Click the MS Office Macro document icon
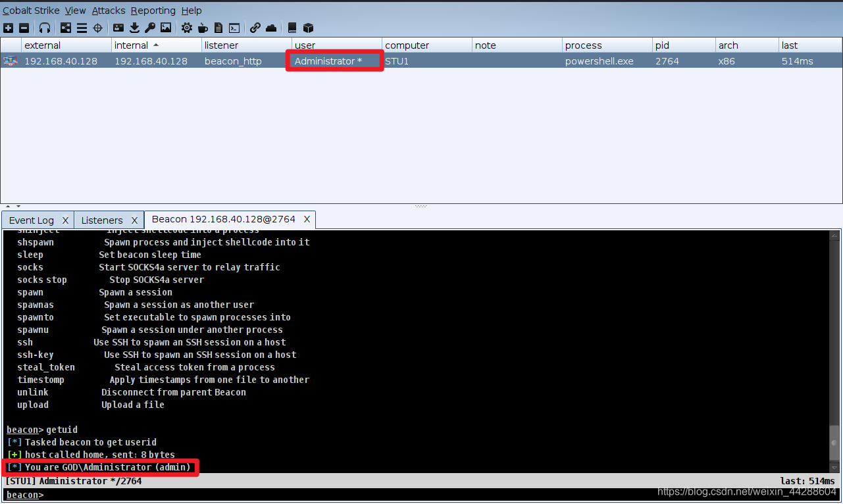The image size is (843, 504). (218, 28)
